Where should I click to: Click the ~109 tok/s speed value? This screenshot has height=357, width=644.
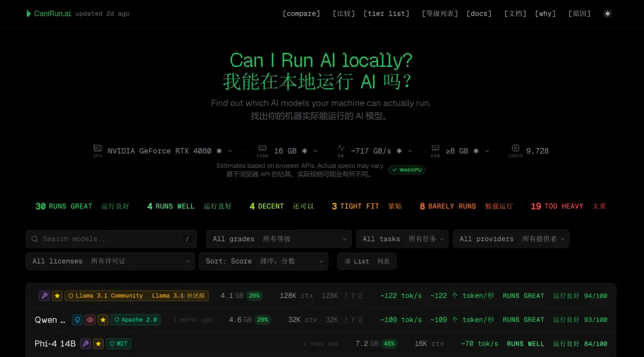[x=401, y=319]
